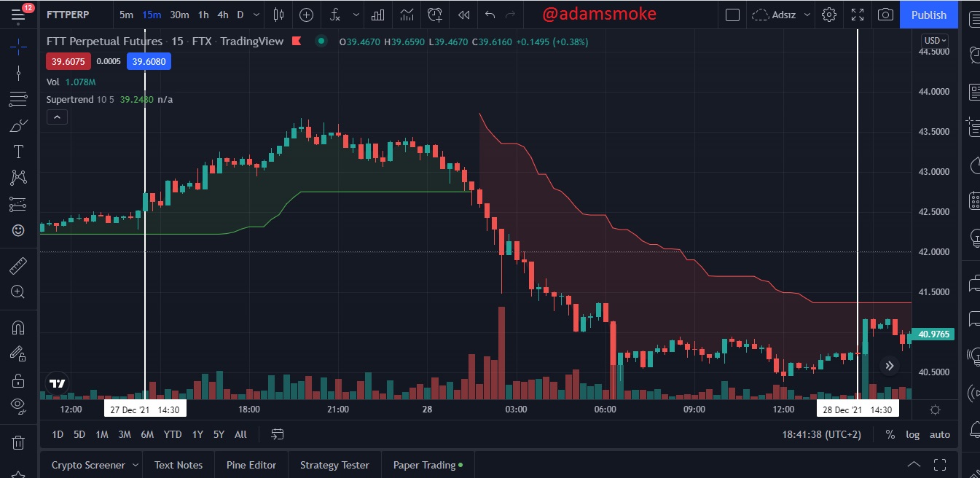Collapse the indicator legend chevron

click(57, 117)
